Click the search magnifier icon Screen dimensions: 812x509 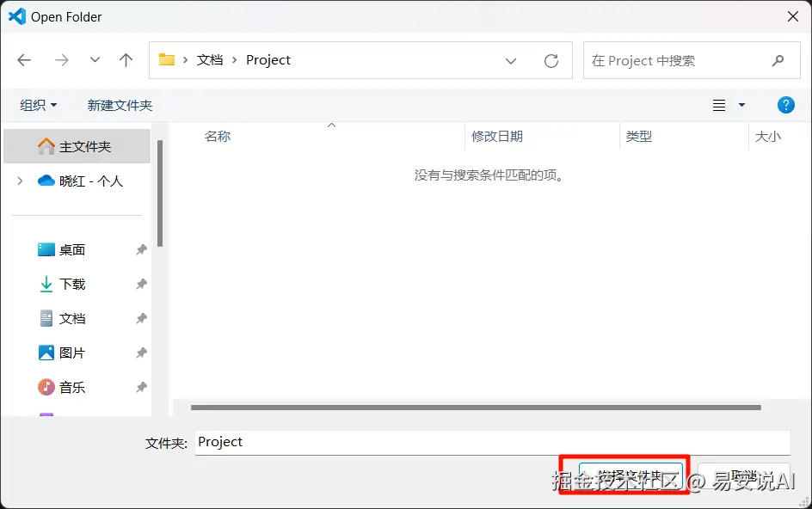(x=778, y=60)
